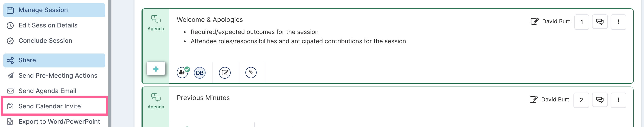Click the green plus add item button
This screenshot has width=644, height=127.
point(156,69)
